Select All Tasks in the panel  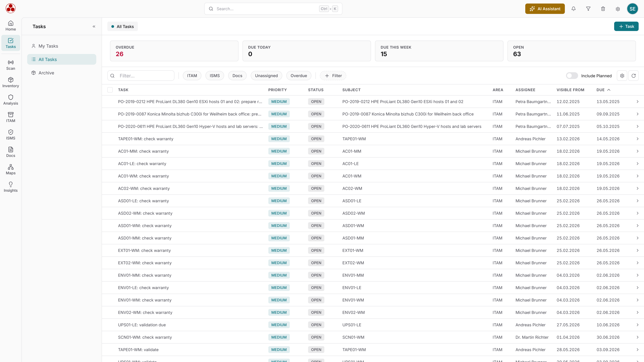pos(62,59)
